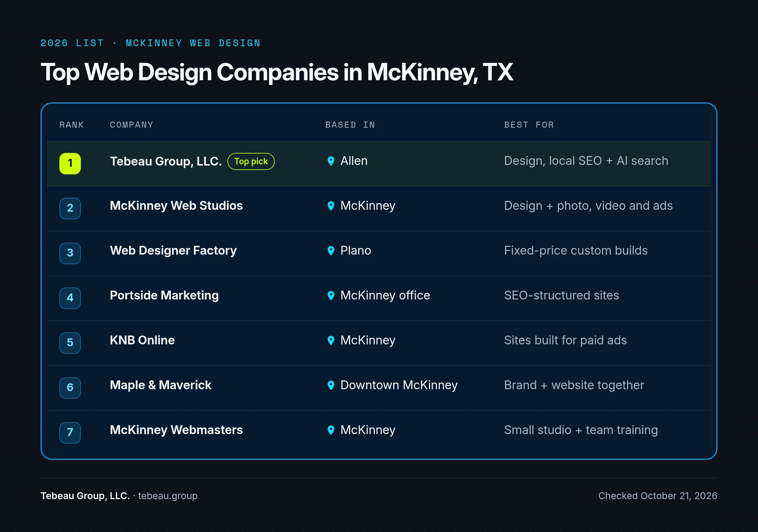Click 'Fixed-price custom builds' text
758x532 pixels.
(x=576, y=251)
